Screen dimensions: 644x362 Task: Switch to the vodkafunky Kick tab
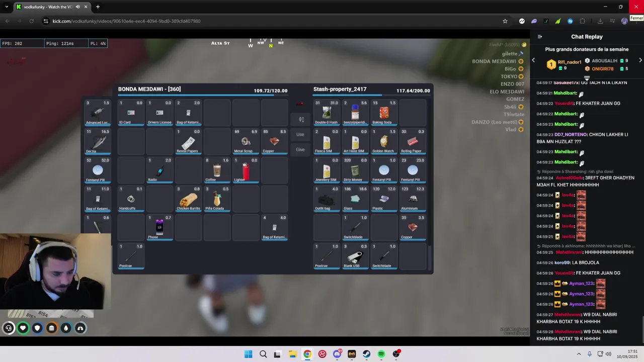pos(51,7)
